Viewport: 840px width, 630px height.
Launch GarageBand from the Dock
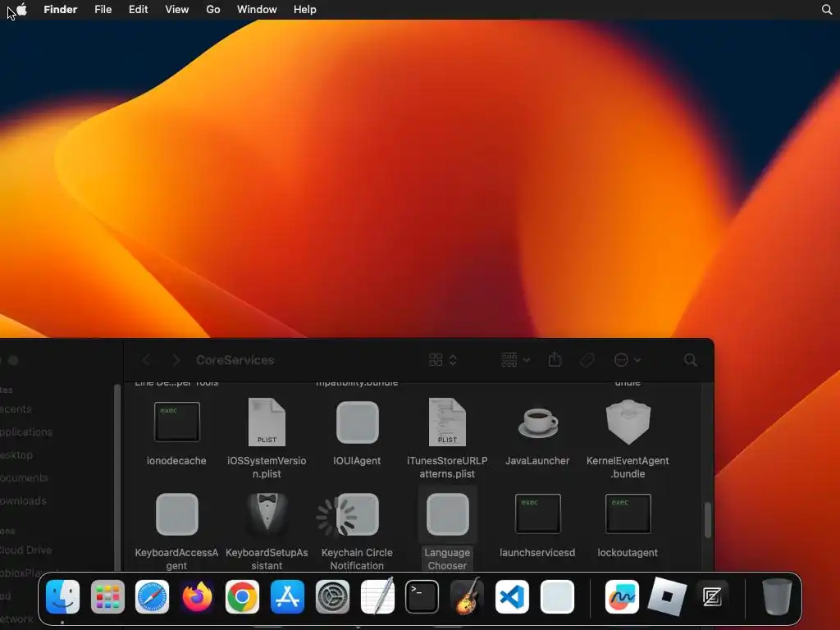(467, 597)
